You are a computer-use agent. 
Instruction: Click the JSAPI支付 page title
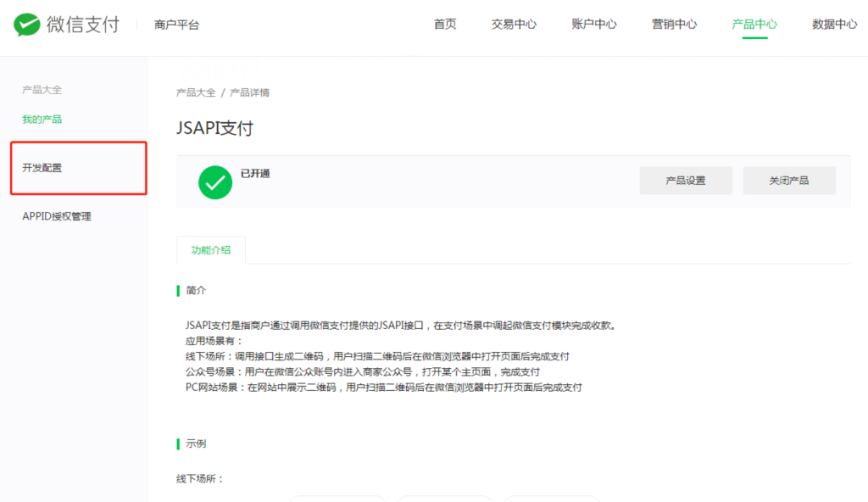214,128
